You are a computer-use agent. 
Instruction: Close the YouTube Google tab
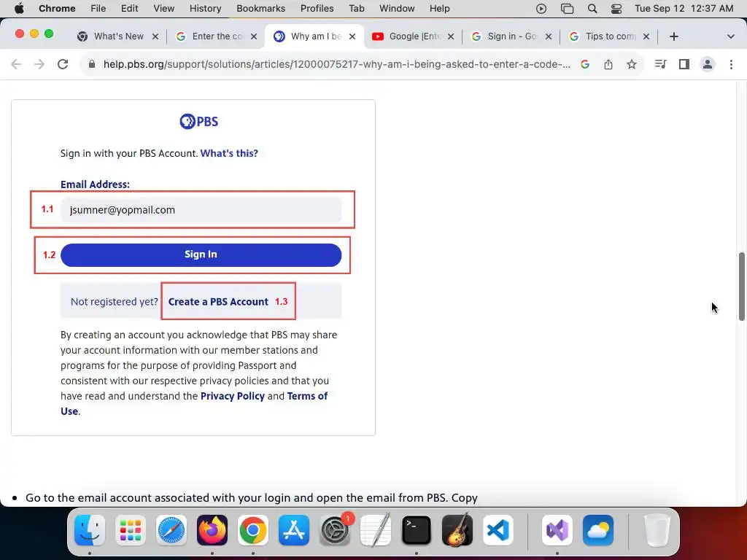tap(451, 36)
